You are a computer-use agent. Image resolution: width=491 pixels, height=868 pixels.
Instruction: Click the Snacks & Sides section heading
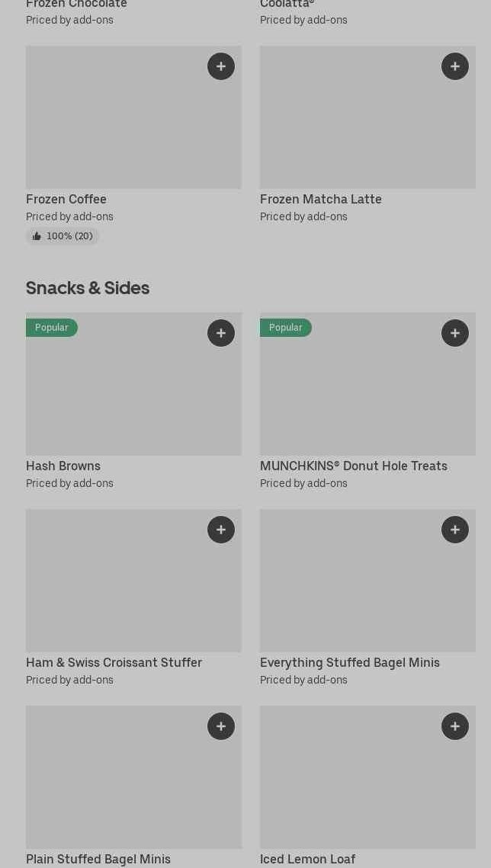(x=88, y=288)
